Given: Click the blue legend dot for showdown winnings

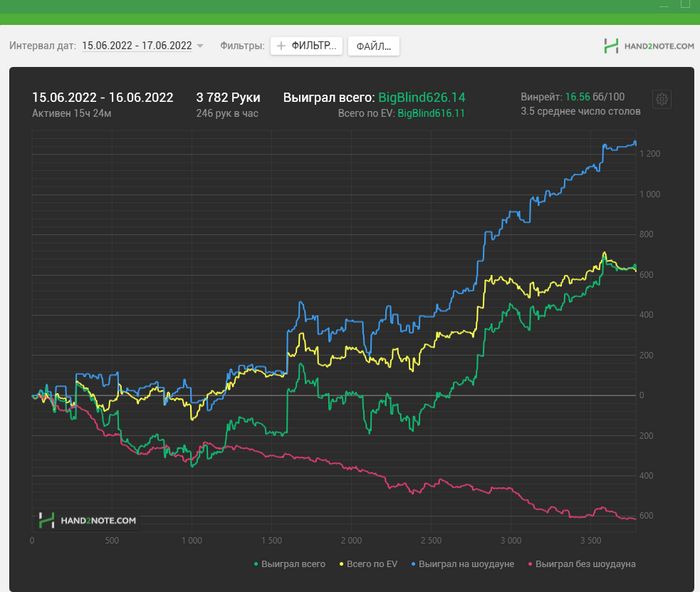Looking at the screenshot, I should tap(413, 564).
